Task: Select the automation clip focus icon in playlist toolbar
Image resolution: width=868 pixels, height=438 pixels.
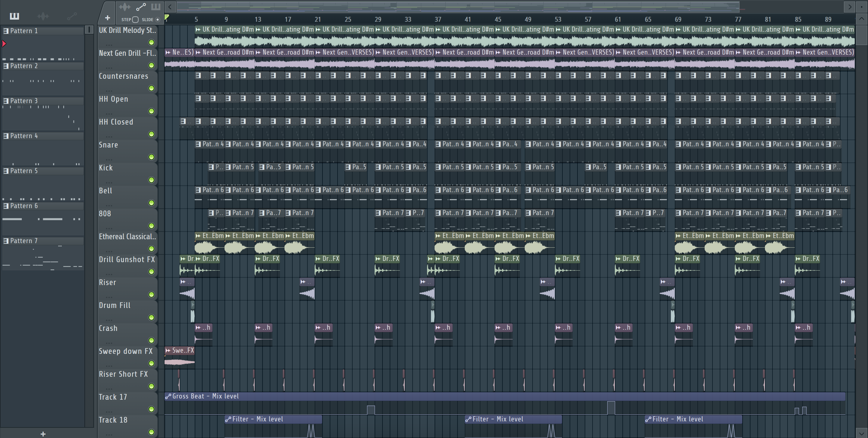Action: coord(141,7)
